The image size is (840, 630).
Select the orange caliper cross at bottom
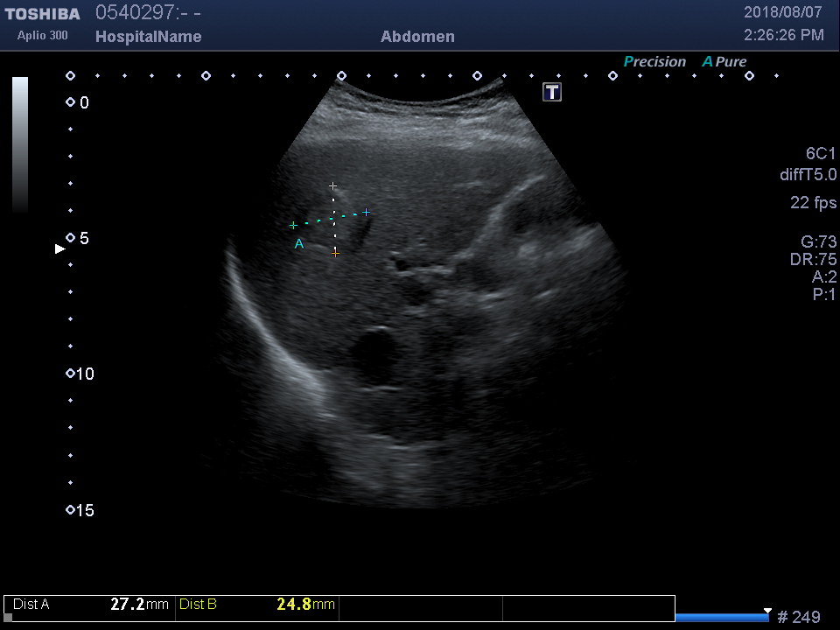[335, 253]
